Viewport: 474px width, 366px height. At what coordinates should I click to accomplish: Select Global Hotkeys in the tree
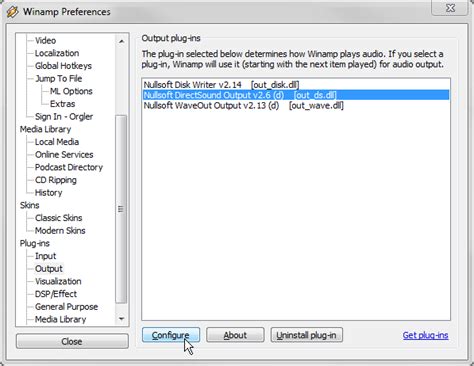click(x=63, y=66)
